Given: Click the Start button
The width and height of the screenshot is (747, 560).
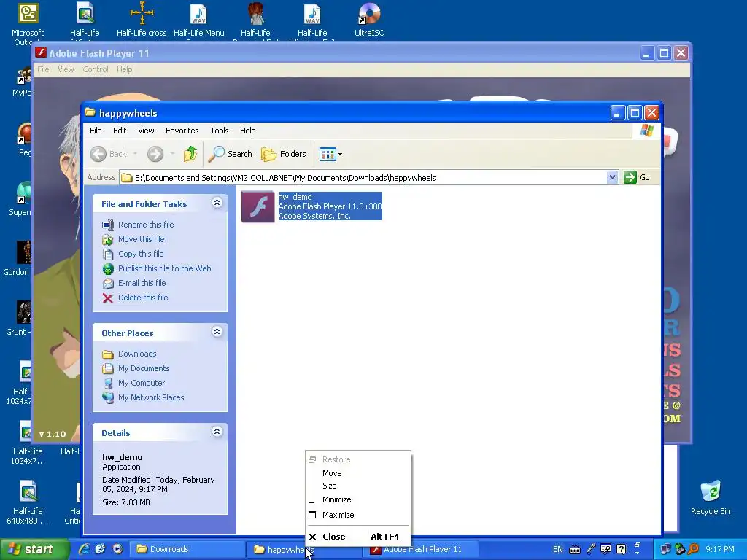Looking at the screenshot, I should pos(34,549).
